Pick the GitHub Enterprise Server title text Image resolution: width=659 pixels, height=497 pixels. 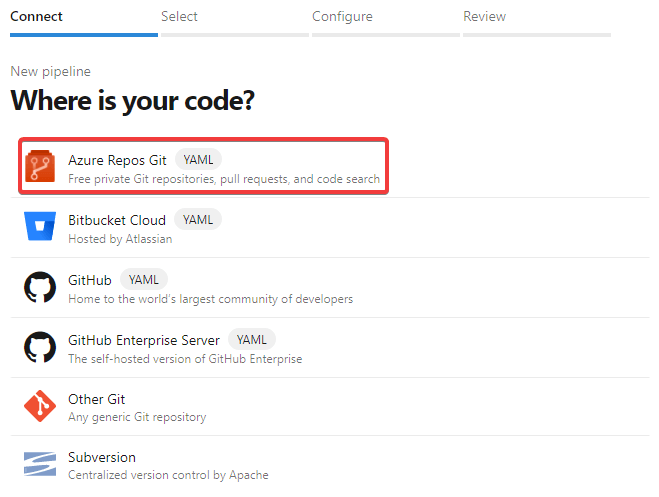click(x=144, y=340)
